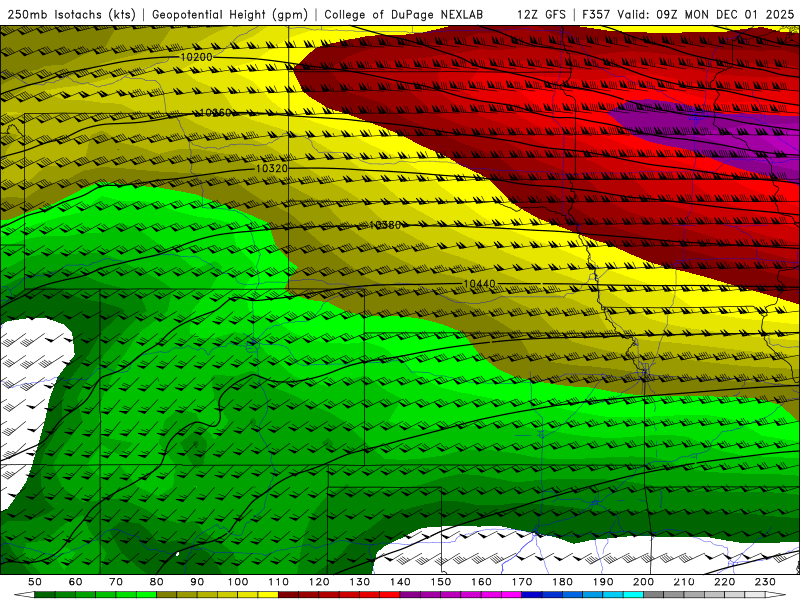The height and width of the screenshot is (600, 800).
Task: Click the 'College of DuPage NEXLAB' label
Action: pos(403,15)
